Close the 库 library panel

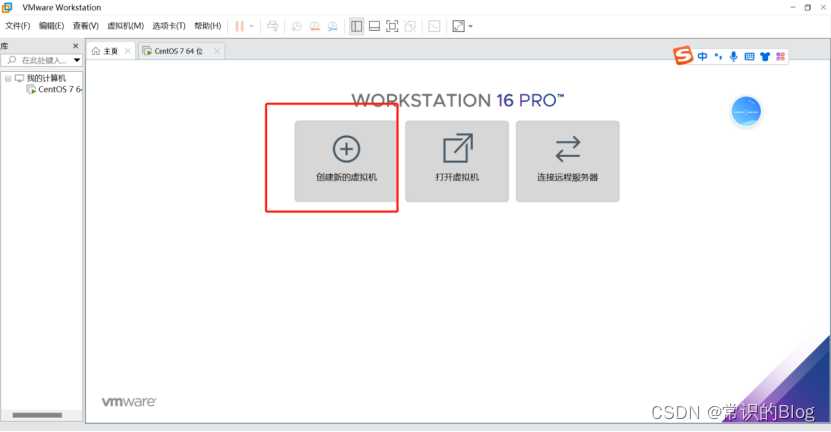(x=76, y=46)
